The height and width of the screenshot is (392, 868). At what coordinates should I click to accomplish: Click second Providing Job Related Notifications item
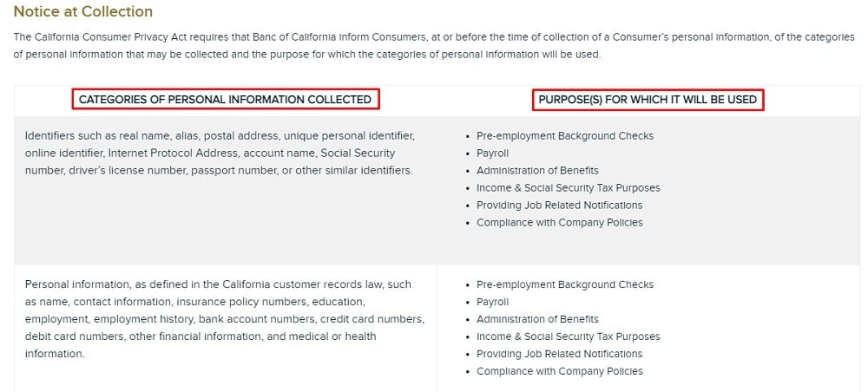pos(559,354)
